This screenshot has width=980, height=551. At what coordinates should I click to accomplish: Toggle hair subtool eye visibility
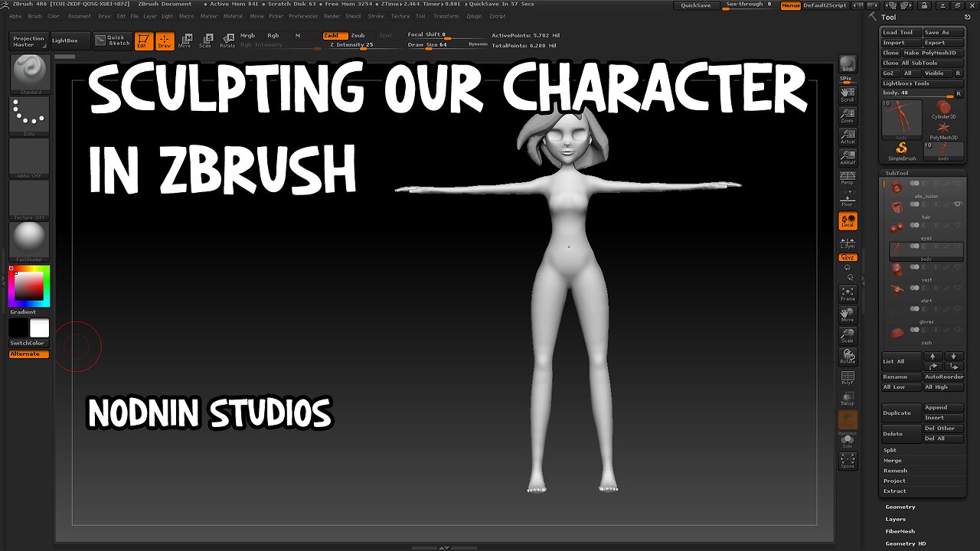tap(957, 204)
